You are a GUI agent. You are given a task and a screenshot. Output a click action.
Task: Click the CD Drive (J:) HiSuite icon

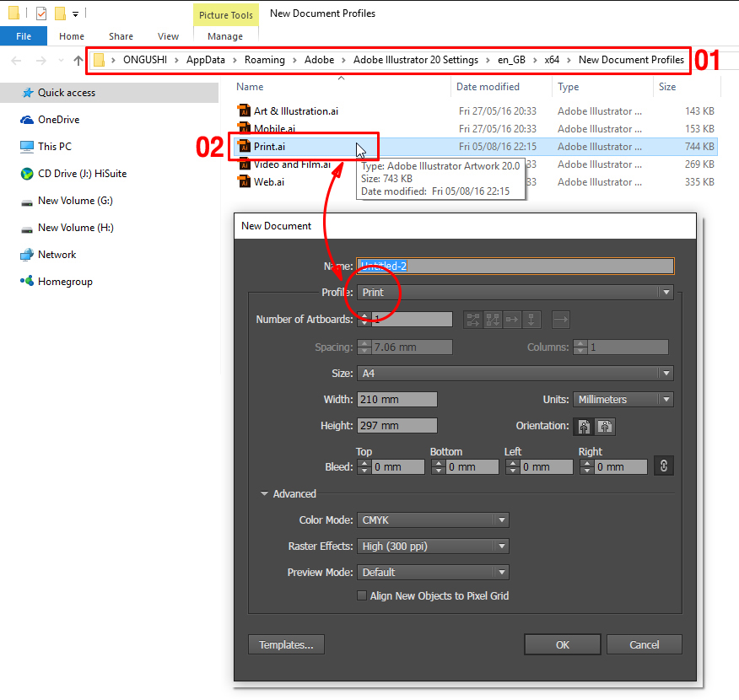27,174
